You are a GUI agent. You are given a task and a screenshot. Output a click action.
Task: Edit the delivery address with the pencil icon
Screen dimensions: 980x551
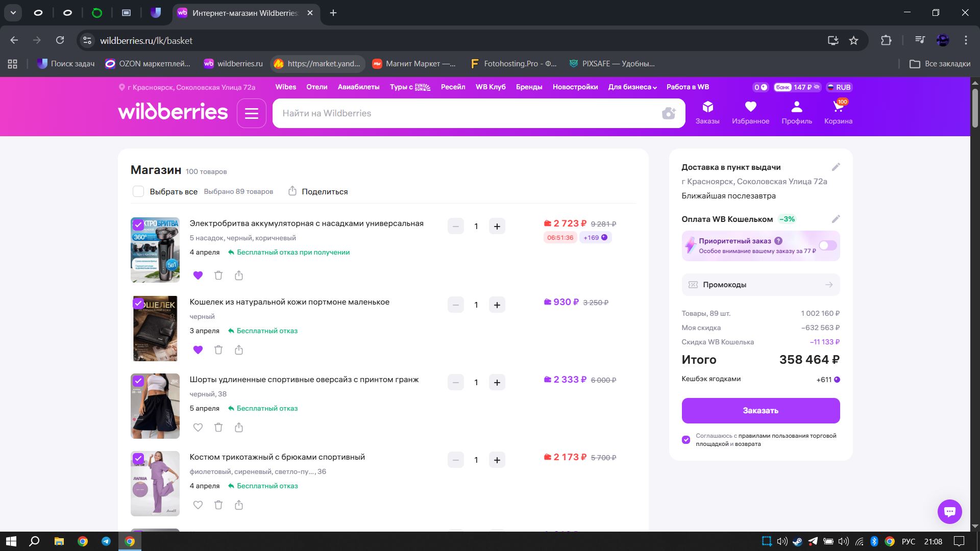point(836,167)
